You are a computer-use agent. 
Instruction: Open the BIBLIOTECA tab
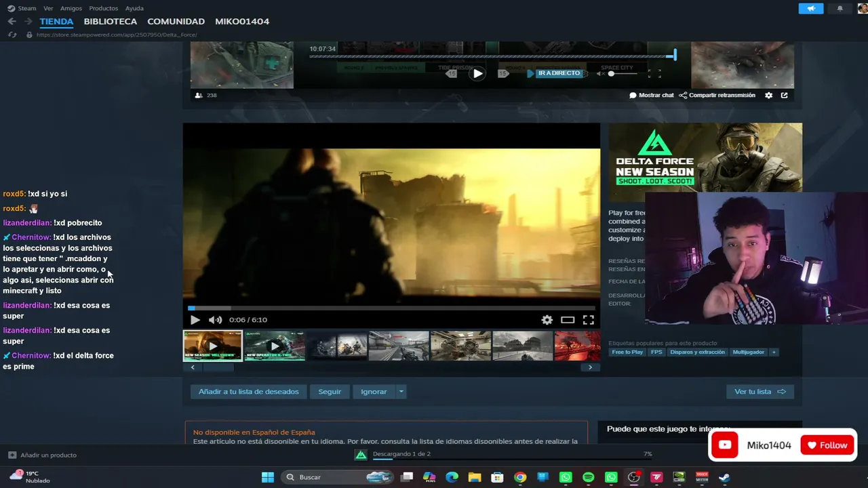click(x=111, y=22)
